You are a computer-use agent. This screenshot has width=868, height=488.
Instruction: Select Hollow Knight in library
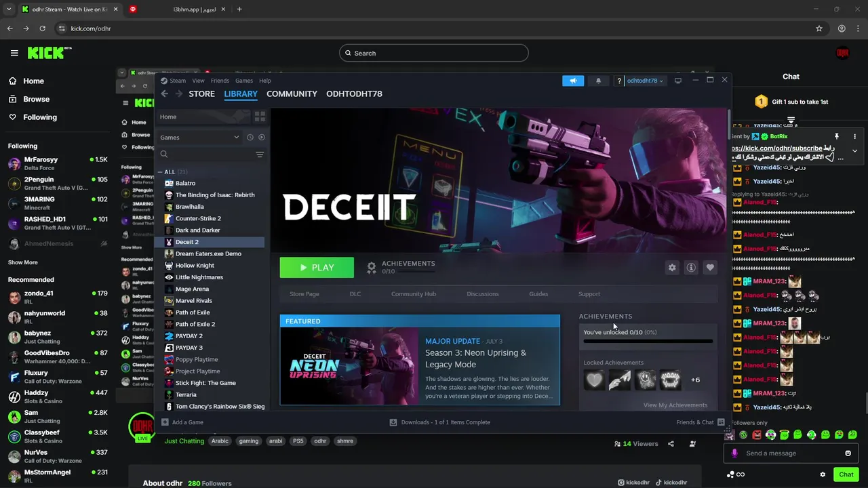(195, 266)
